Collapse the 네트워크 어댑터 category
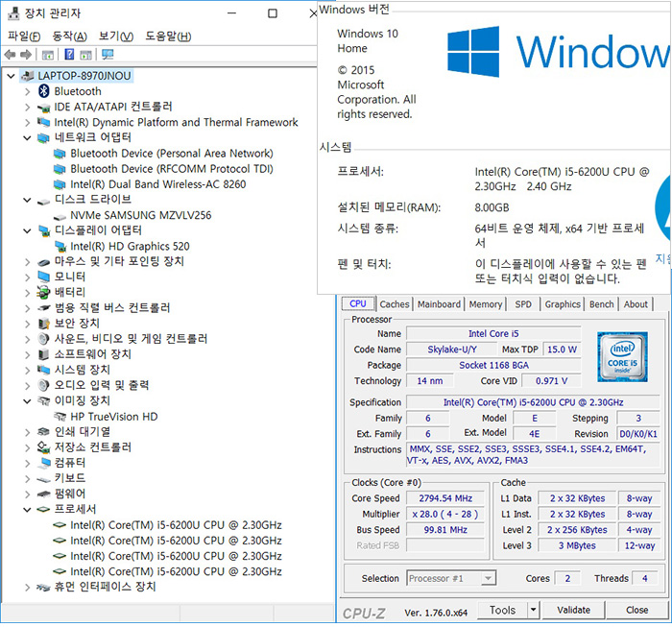 (x=28, y=138)
